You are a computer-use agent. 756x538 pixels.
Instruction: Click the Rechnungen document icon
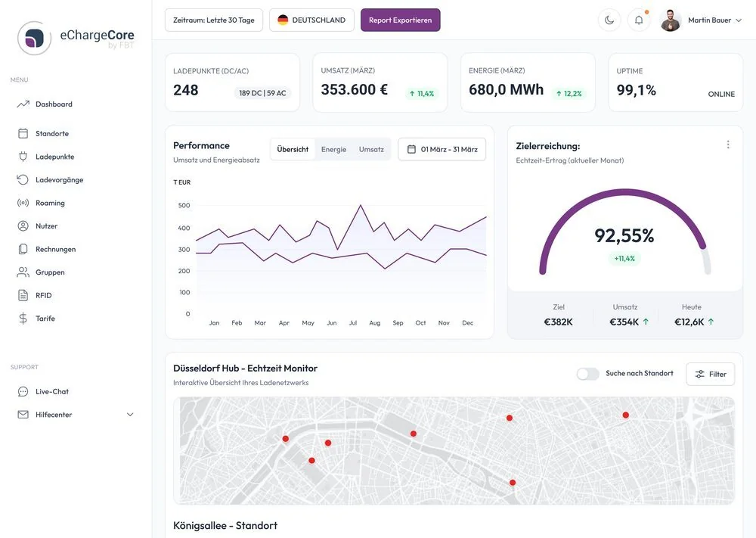point(23,249)
